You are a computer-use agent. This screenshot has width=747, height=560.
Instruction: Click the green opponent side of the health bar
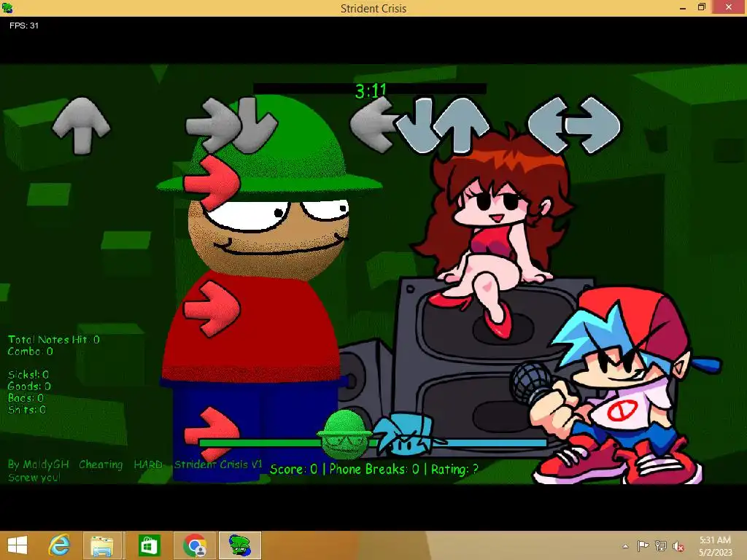[x=259, y=443]
